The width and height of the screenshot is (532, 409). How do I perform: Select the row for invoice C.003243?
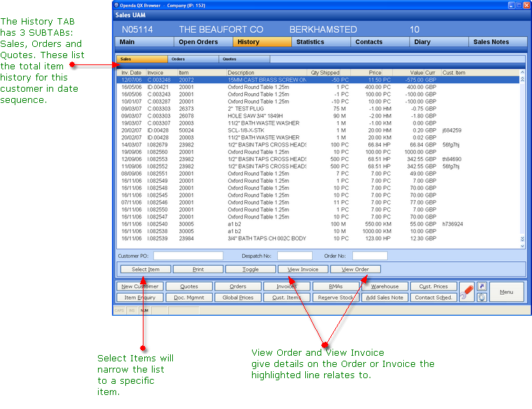(x=318, y=95)
